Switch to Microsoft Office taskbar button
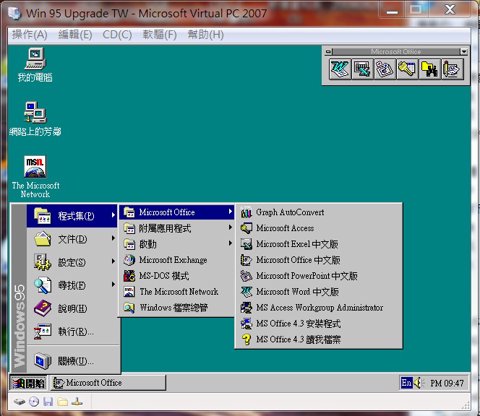The image size is (480, 416). [x=108, y=383]
